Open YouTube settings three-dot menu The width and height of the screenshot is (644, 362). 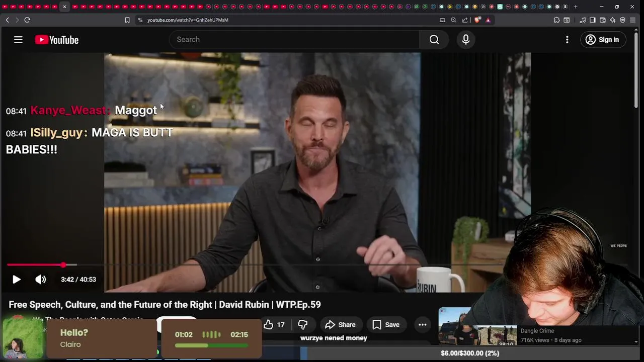(x=567, y=40)
